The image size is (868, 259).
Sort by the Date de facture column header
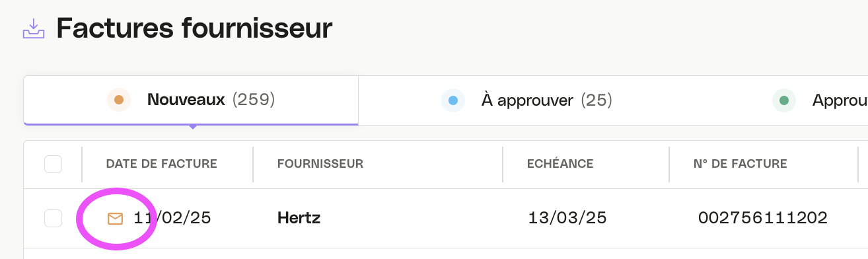coord(162,164)
